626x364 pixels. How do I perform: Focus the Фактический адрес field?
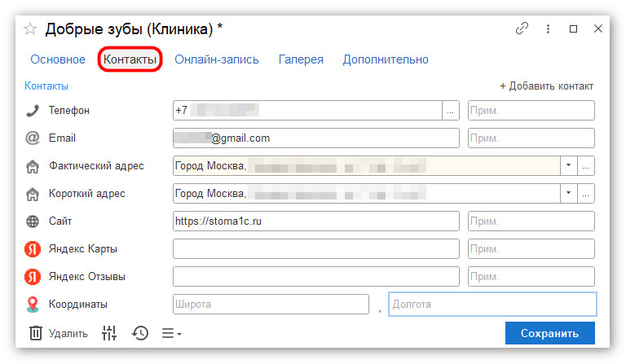pyautogui.click(x=366, y=166)
